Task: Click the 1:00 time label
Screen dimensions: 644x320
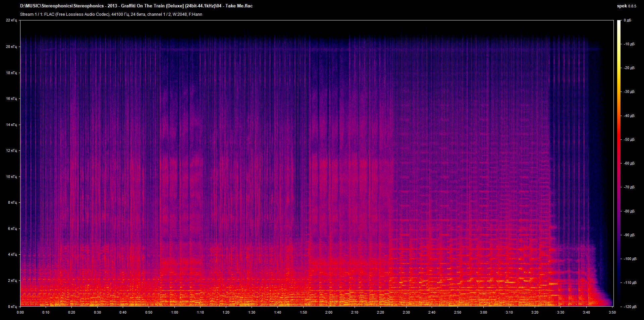Action: click(x=174, y=312)
